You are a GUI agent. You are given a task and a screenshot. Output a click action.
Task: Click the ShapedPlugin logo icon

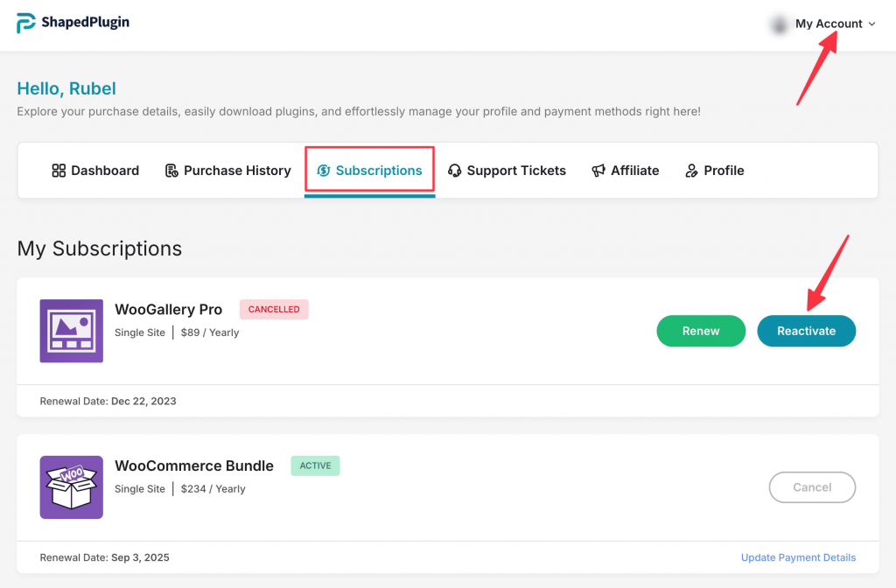click(x=25, y=23)
